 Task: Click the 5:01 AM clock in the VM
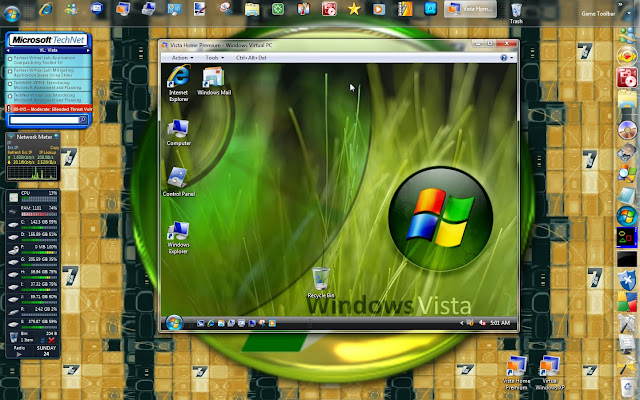pyautogui.click(x=500, y=323)
